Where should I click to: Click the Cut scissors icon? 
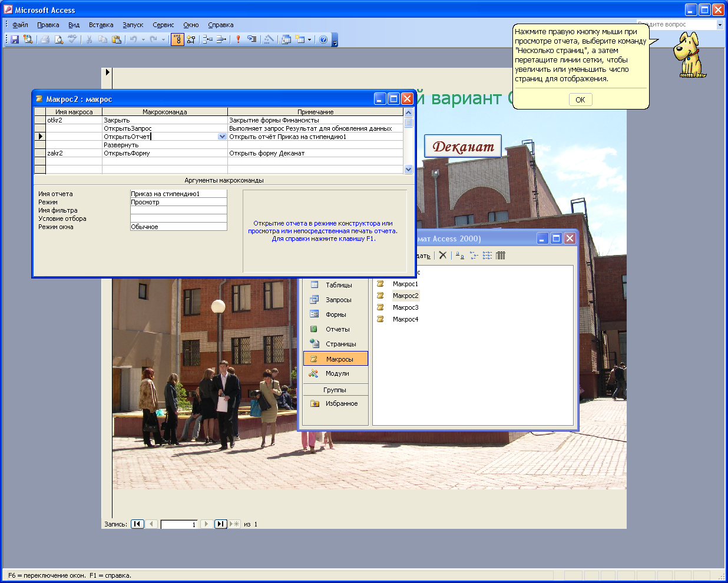89,39
